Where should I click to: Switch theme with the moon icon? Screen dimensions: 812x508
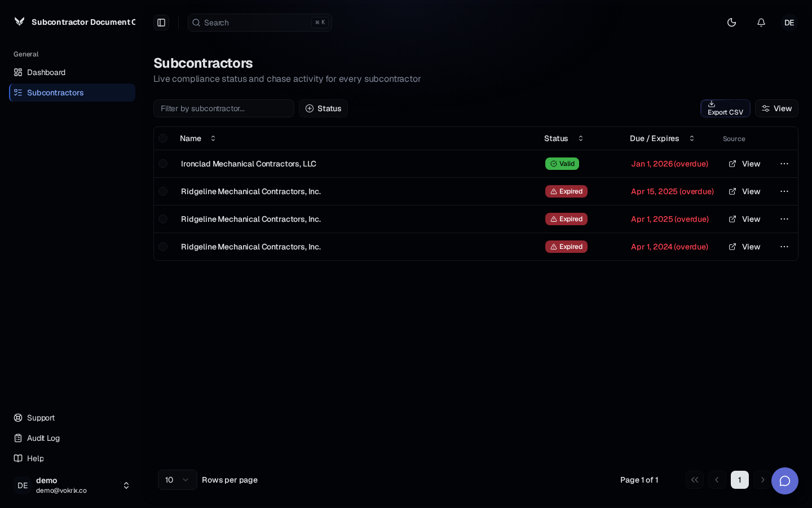(x=732, y=23)
